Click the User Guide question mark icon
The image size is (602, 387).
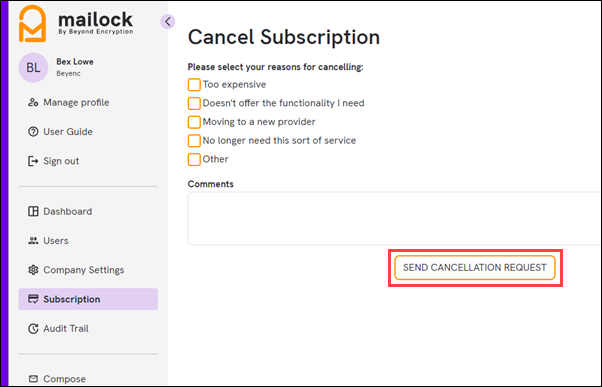pos(33,132)
